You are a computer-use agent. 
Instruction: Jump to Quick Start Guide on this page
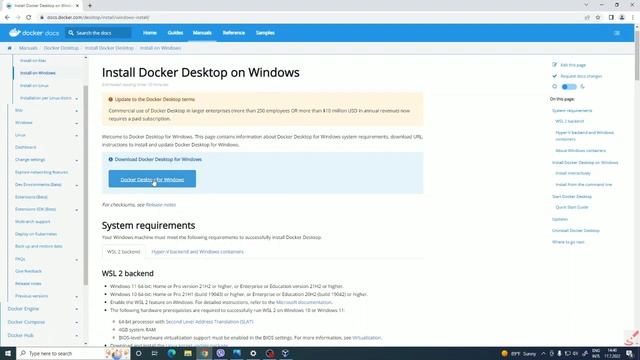point(572,207)
